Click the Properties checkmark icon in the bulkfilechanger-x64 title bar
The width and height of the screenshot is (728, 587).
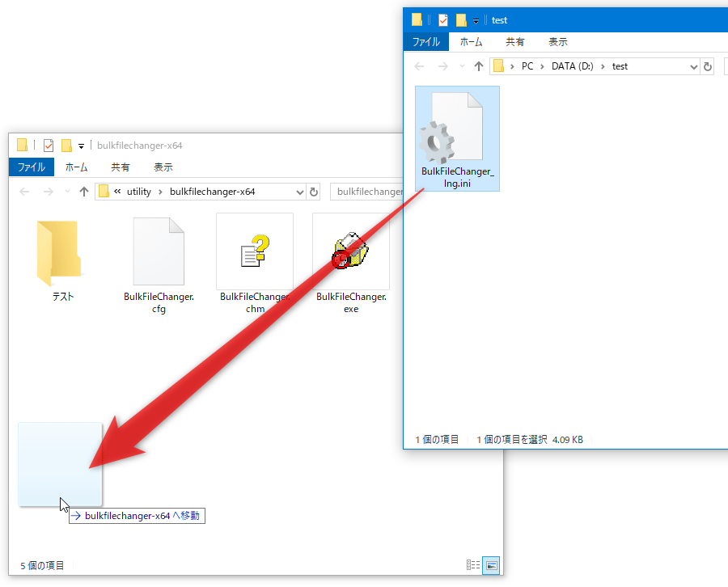pyautogui.click(x=49, y=146)
